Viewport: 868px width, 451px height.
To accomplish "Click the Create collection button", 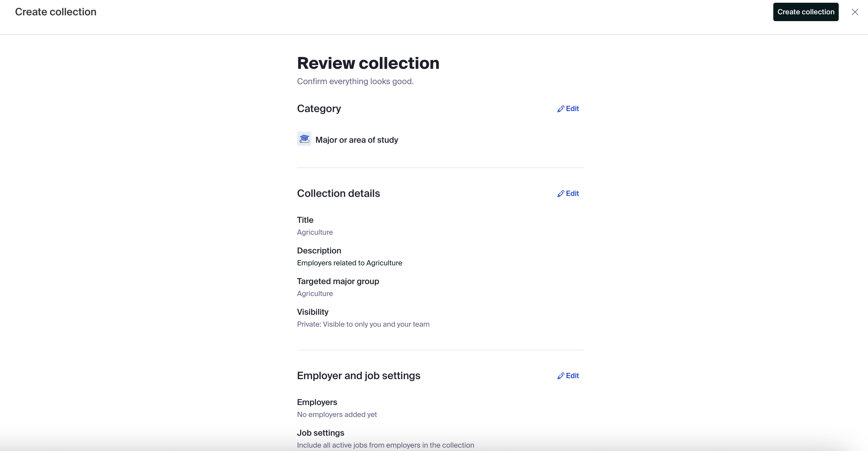I will click(x=806, y=12).
